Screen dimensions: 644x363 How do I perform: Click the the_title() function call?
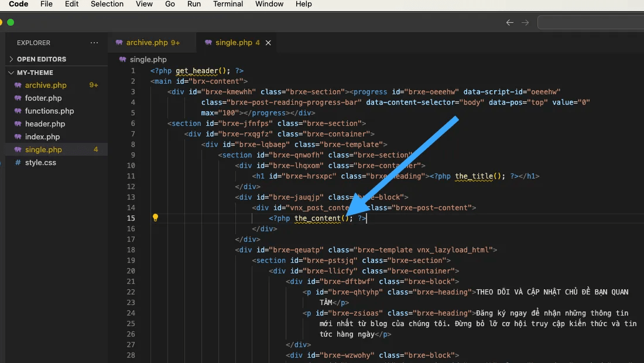[478, 176]
